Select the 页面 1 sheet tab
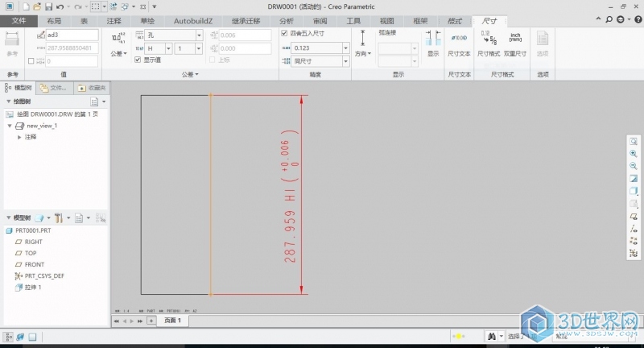The height and width of the screenshot is (348, 644). click(172, 320)
